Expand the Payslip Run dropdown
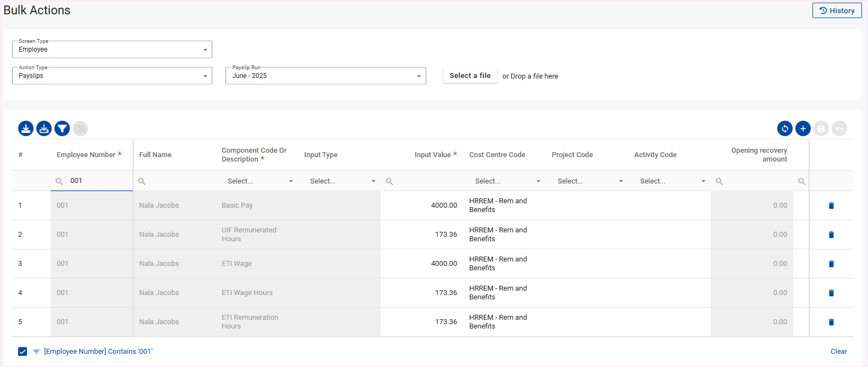 326,76
